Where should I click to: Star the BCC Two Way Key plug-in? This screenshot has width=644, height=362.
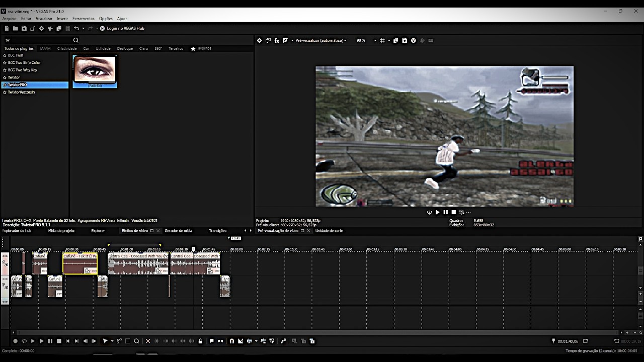[x=5, y=70]
